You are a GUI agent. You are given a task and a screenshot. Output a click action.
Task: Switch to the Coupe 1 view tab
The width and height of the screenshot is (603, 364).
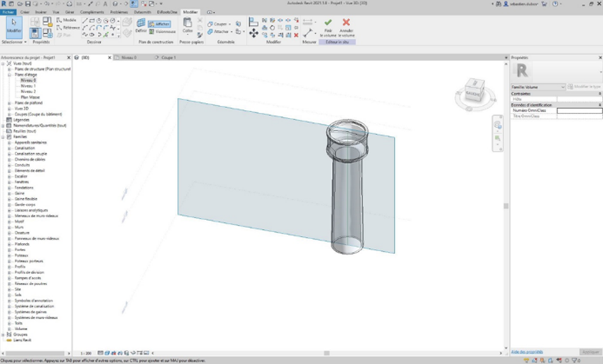[x=168, y=57]
